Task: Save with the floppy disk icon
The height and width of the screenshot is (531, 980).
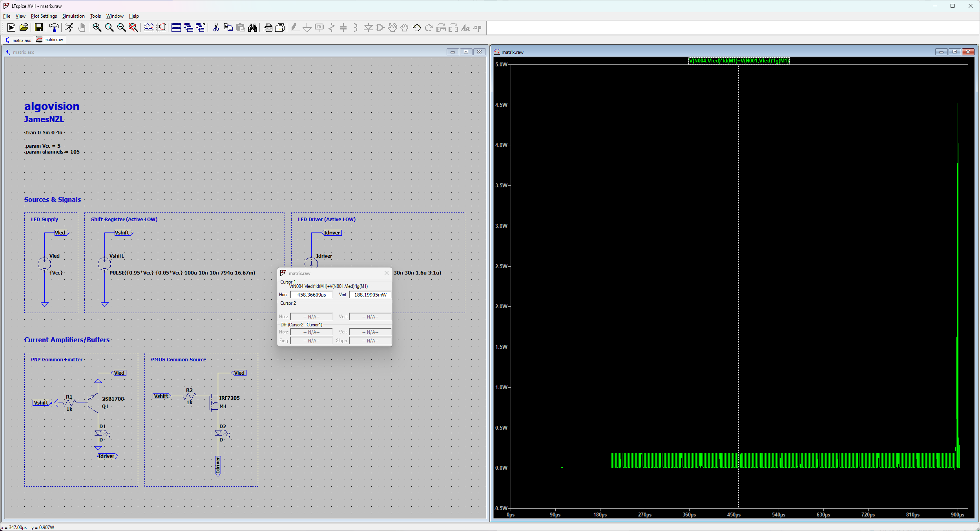Action: point(38,27)
